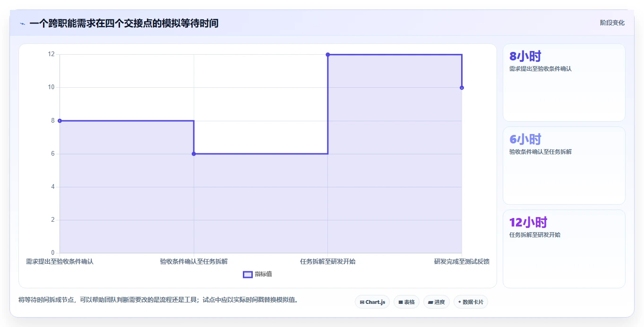Click the 阶段变化 label in header
The width and height of the screenshot is (644, 327).
[612, 23]
